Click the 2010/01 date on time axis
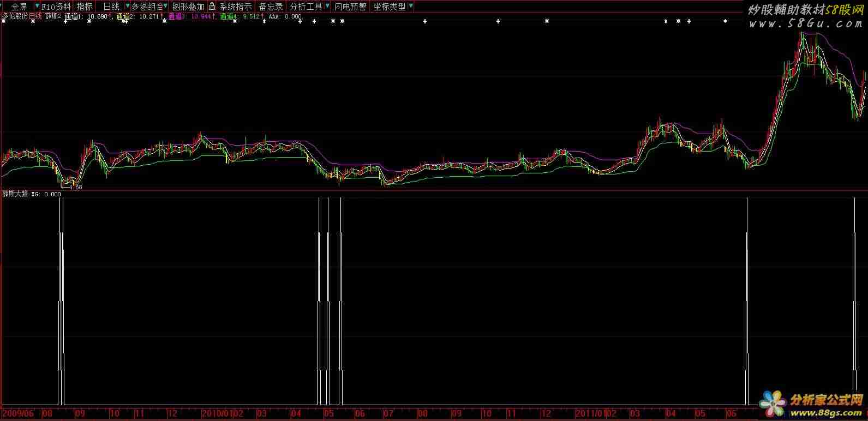The image size is (868, 421). [x=218, y=414]
